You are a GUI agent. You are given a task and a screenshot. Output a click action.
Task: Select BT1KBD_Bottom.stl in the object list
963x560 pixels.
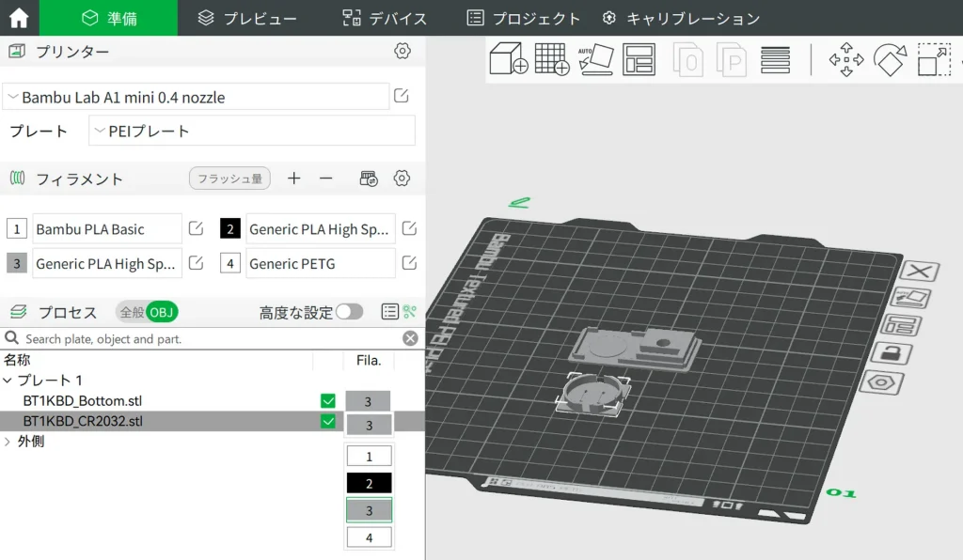pos(83,401)
